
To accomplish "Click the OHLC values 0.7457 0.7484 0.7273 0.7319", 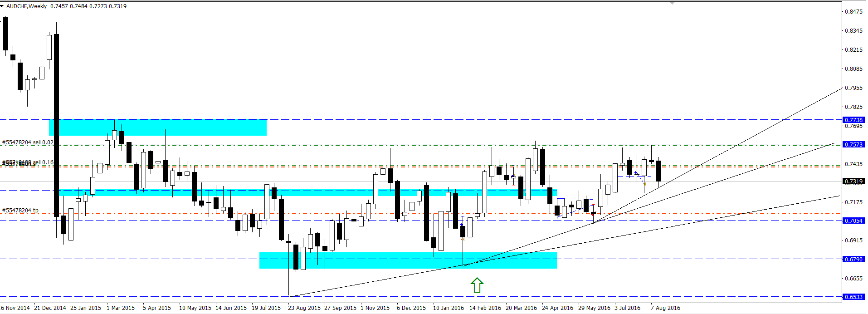I will (x=88, y=6).
